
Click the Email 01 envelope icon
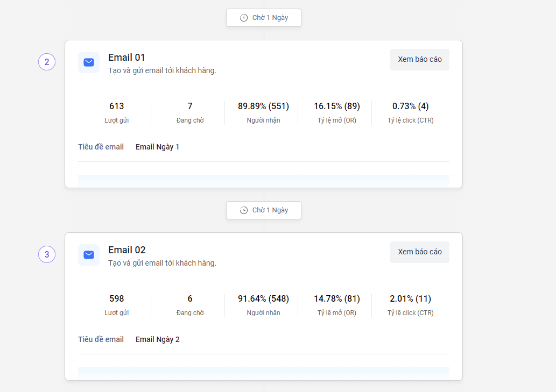(89, 62)
